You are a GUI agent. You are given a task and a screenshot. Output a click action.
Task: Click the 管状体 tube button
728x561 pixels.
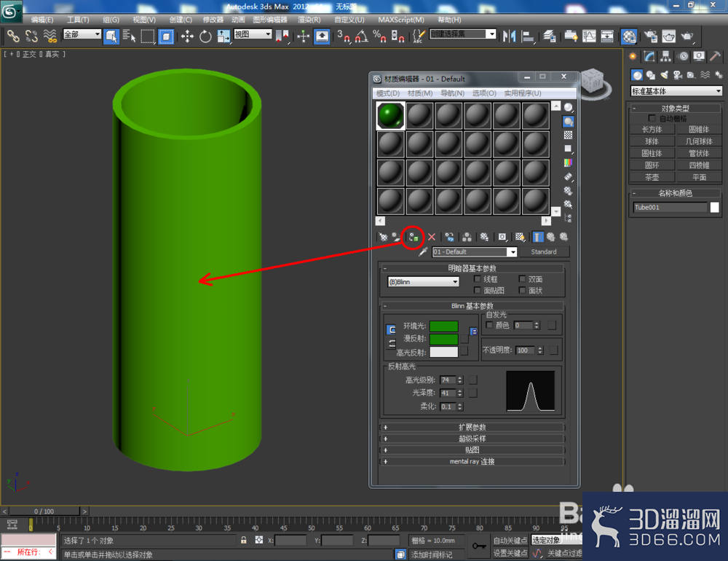(699, 153)
